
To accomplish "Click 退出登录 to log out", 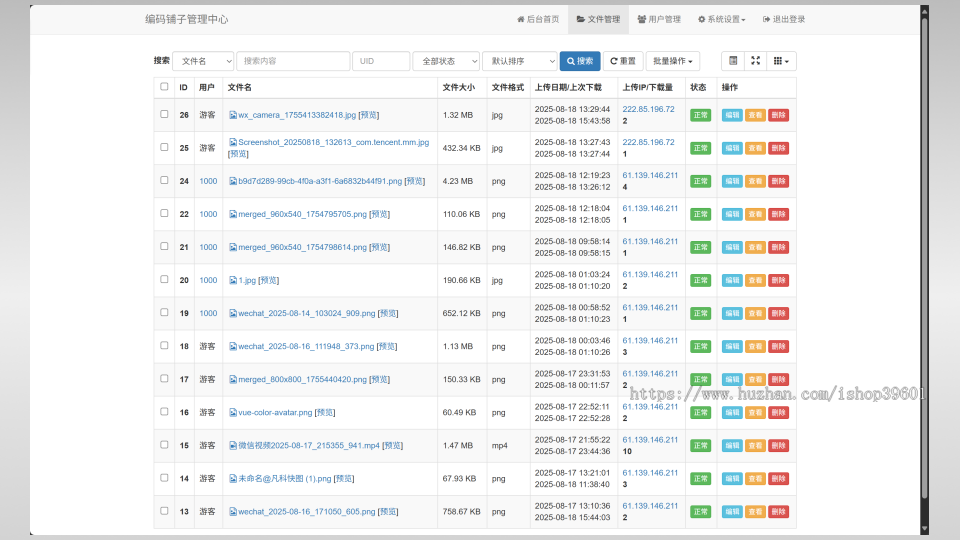I will 784,19.
